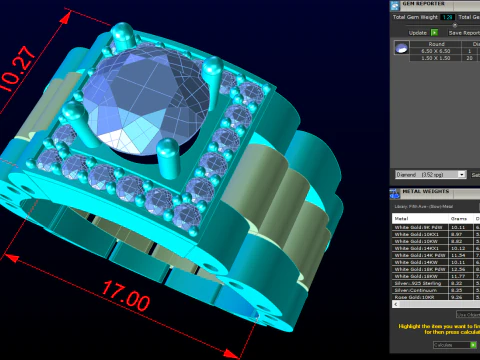Select 'White Gold:10KX1' row
The height and width of the screenshot is (360, 480).
pos(436,234)
